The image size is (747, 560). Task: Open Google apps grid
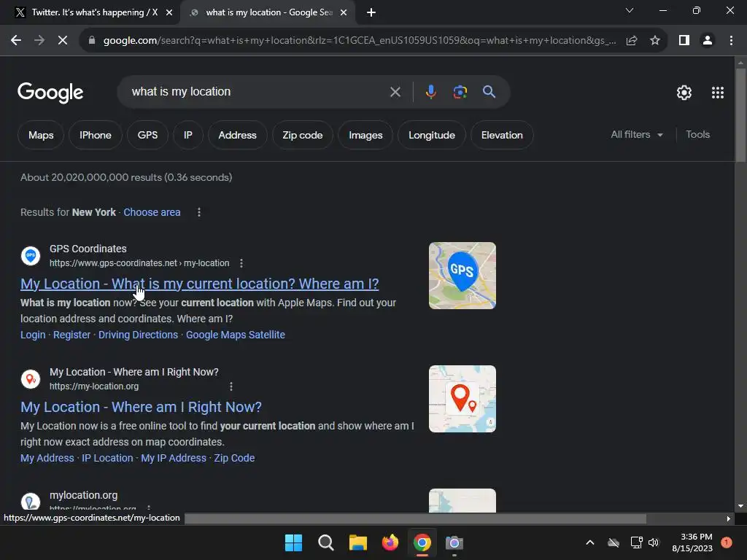[718, 93]
